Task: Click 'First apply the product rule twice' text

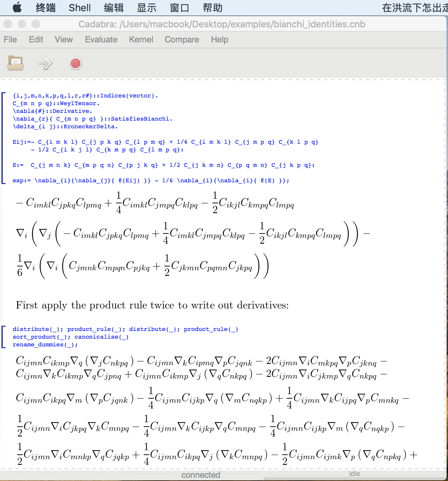Action: click(152, 305)
